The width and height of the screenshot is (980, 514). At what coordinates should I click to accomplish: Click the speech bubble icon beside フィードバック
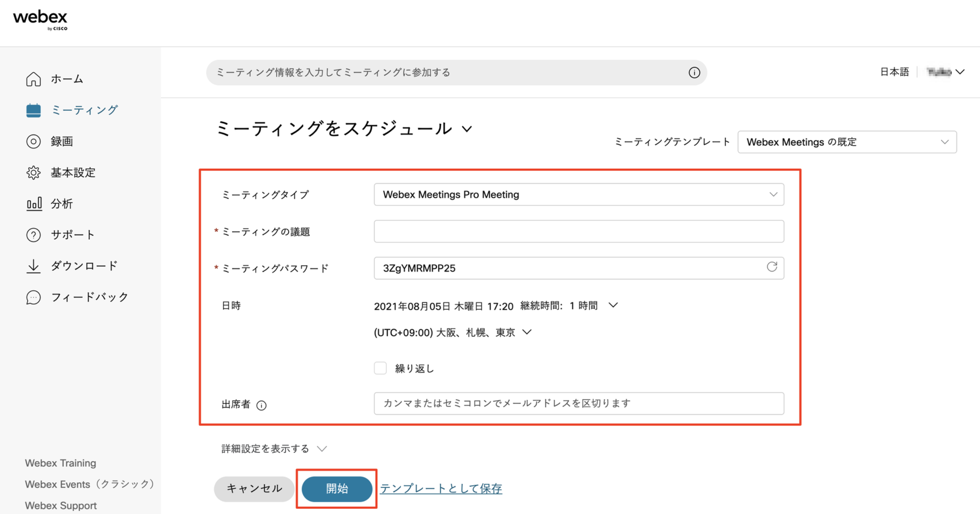34,297
